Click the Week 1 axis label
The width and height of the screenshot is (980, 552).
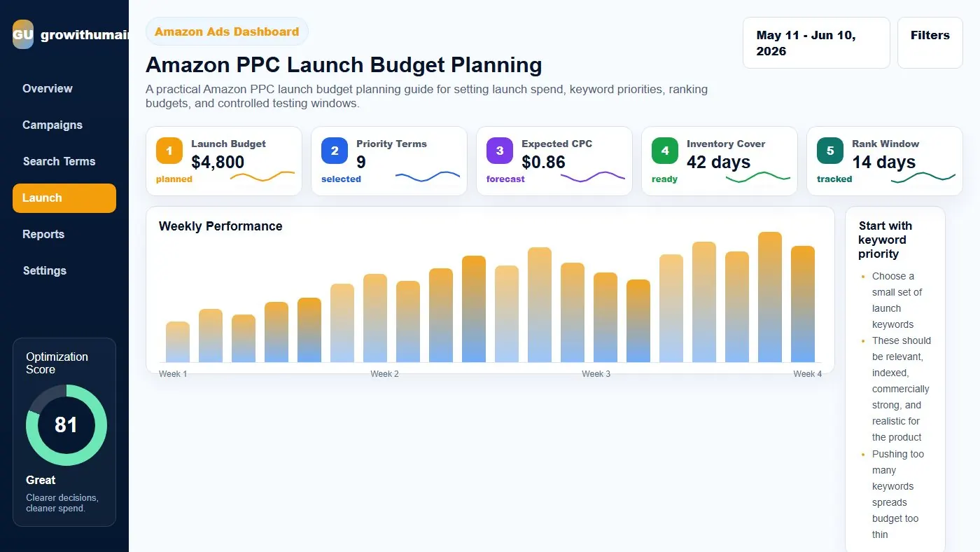[x=173, y=374]
